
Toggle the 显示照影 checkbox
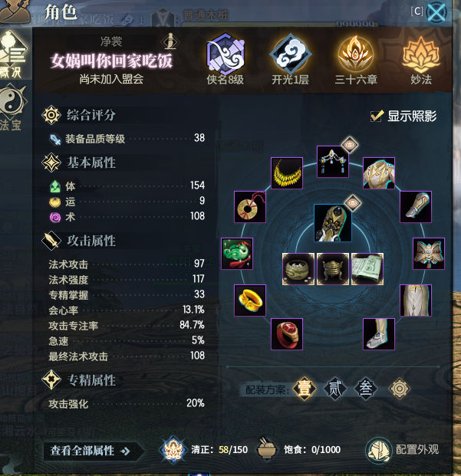point(377,116)
